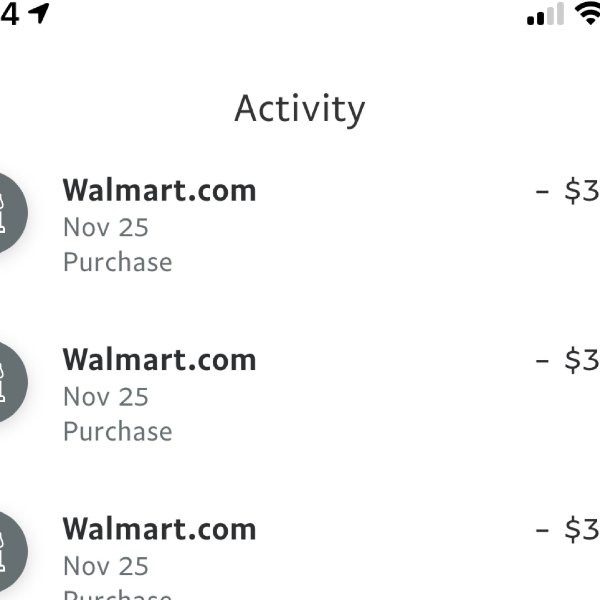
Task: Open the bottom Walmart.com merchant icon
Action: 11,551
